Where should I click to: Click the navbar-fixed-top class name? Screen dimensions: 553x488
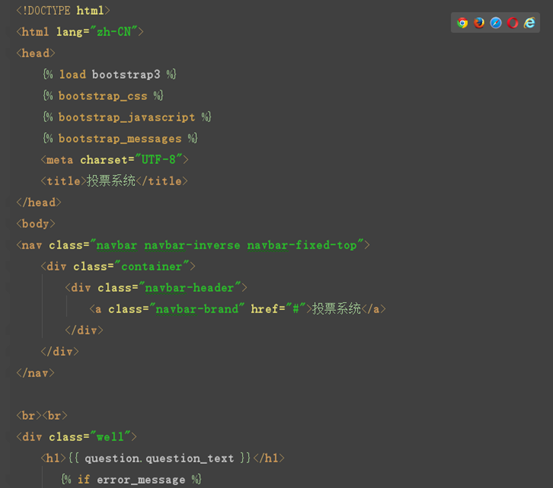(x=302, y=245)
